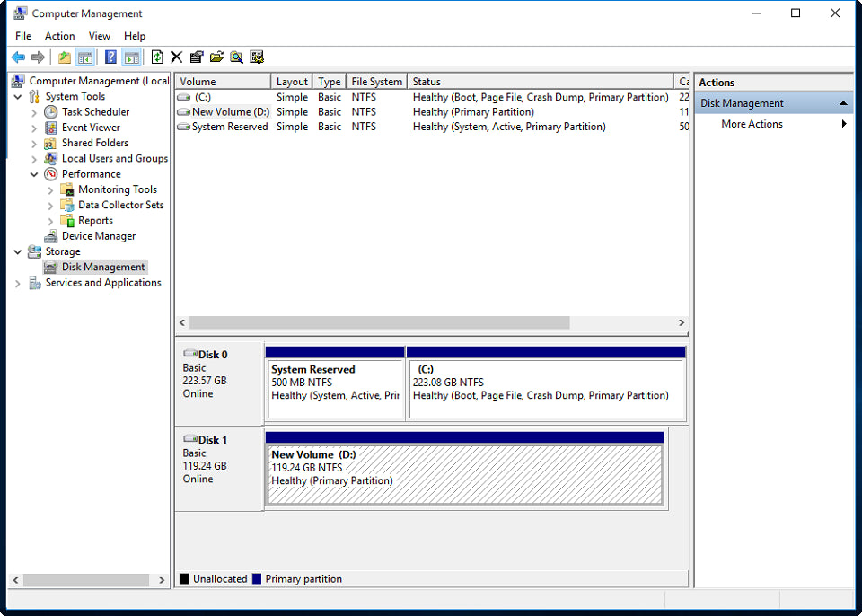
Task: Open Help via blue question mark icon
Action: 110,57
